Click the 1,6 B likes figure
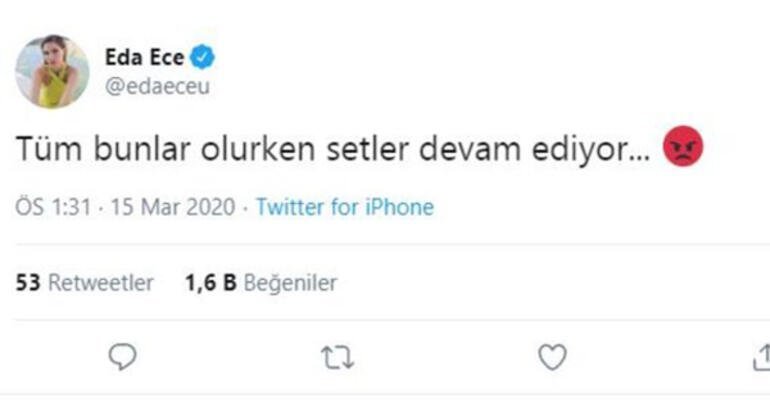 coord(210,283)
